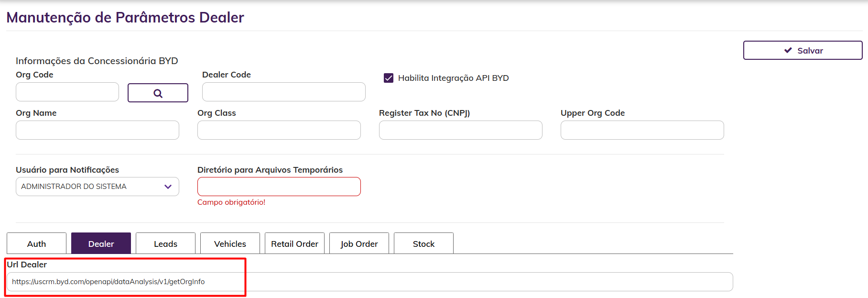Switch to the Stock tab
This screenshot has width=868, height=298.
pyautogui.click(x=423, y=243)
